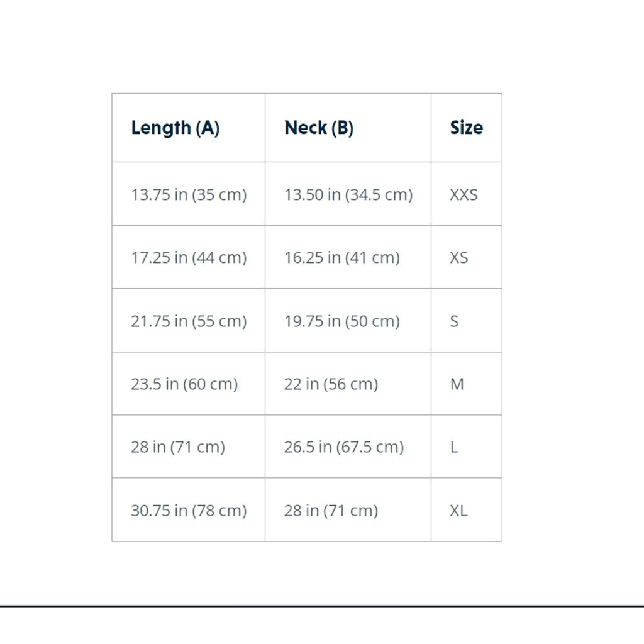Click the XXS size cell
644x644 pixels.
464,194
